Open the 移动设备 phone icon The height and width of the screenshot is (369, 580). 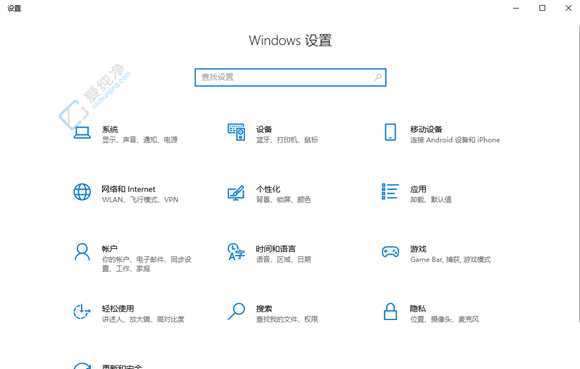pos(390,132)
